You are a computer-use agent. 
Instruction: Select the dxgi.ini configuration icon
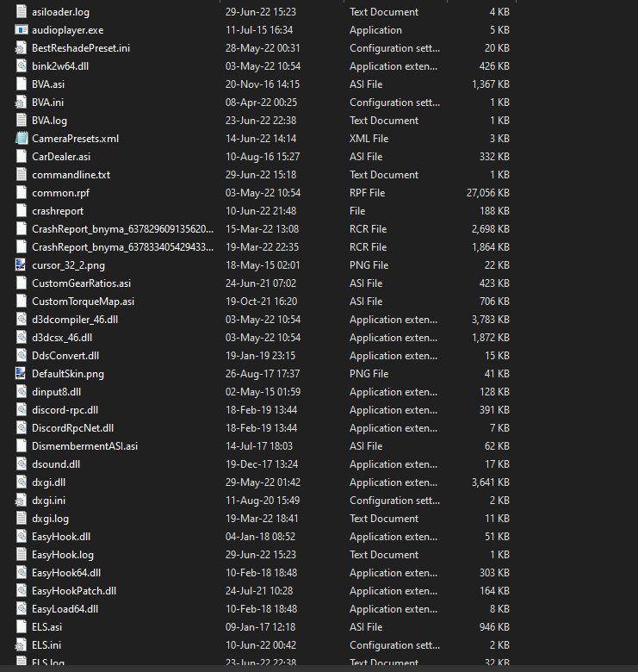[x=21, y=501]
